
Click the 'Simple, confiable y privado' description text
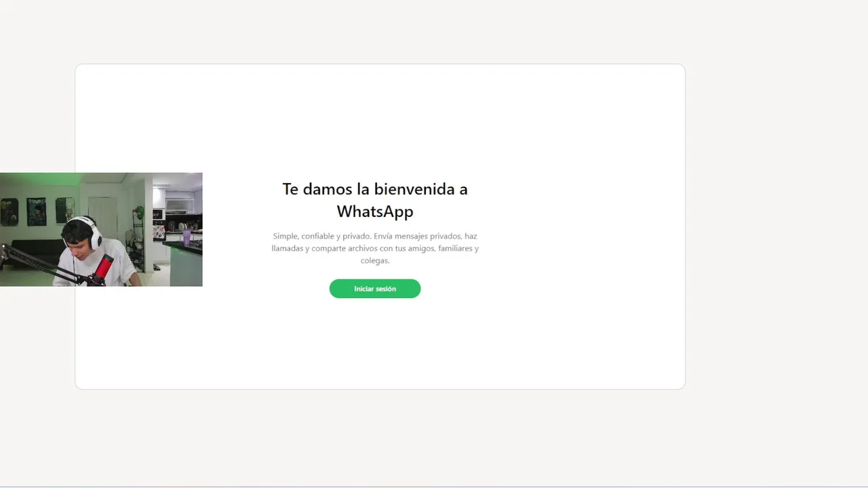pyautogui.click(x=375, y=248)
